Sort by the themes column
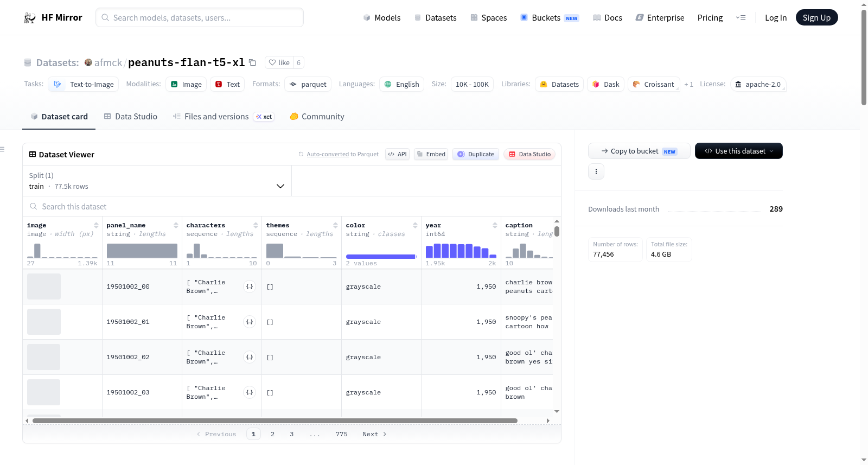Image resolution: width=868 pixels, height=465 pixels. click(x=335, y=225)
